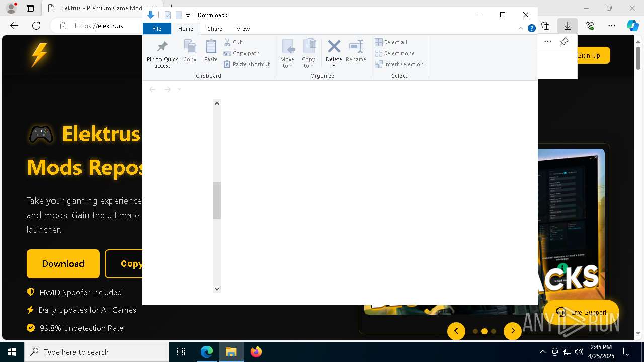
Task: Select the second carousel dot
Action: click(x=485, y=331)
